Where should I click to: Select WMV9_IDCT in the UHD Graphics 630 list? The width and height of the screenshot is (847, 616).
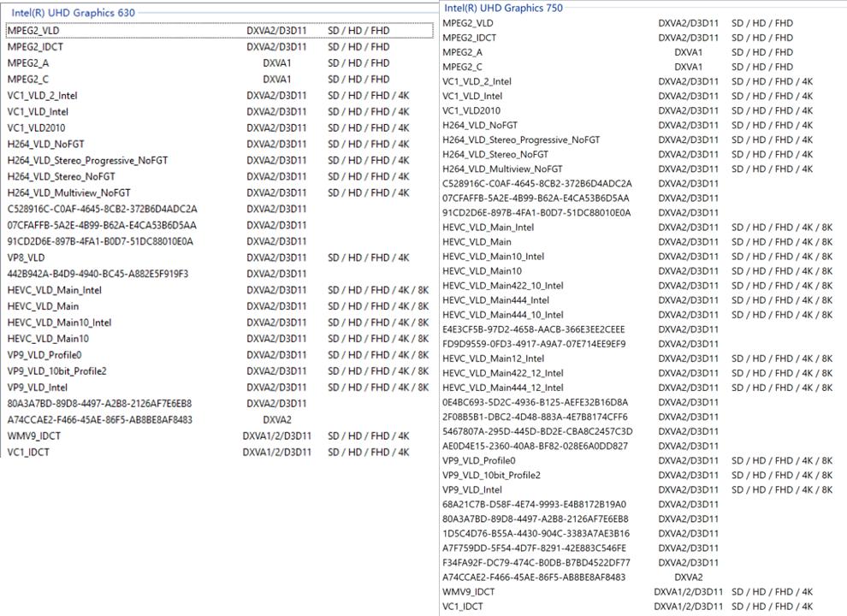point(220,436)
